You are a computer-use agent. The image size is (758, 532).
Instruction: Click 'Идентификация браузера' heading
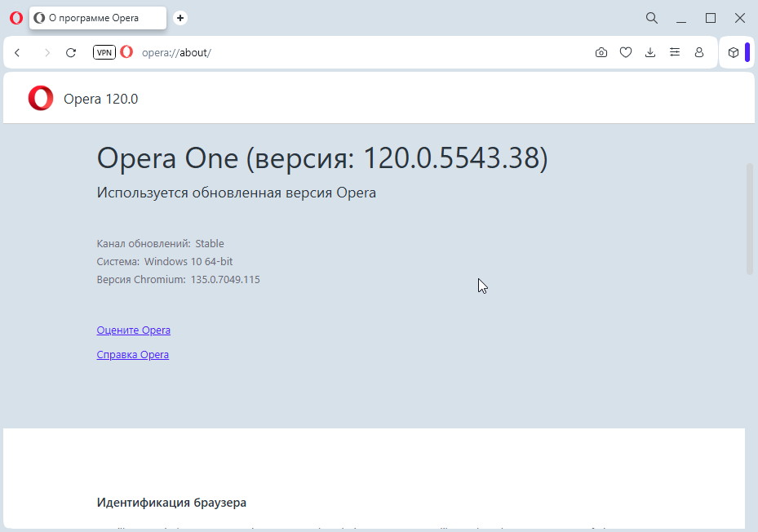pyautogui.click(x=171, y=503)
